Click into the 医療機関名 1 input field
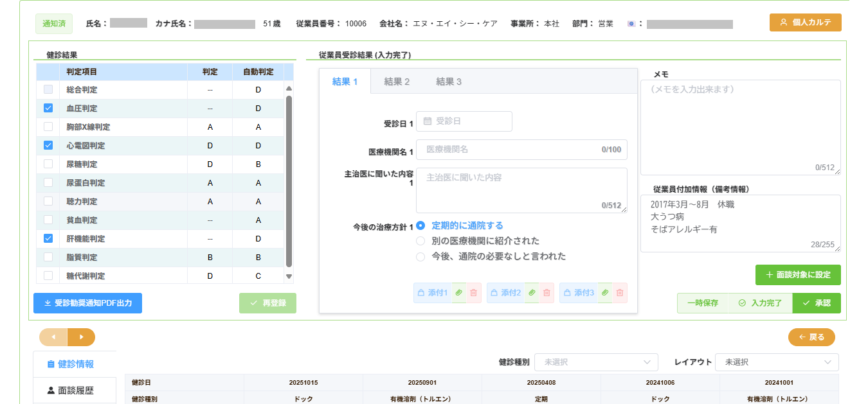The image size is (868, 404). coord(511,150)
